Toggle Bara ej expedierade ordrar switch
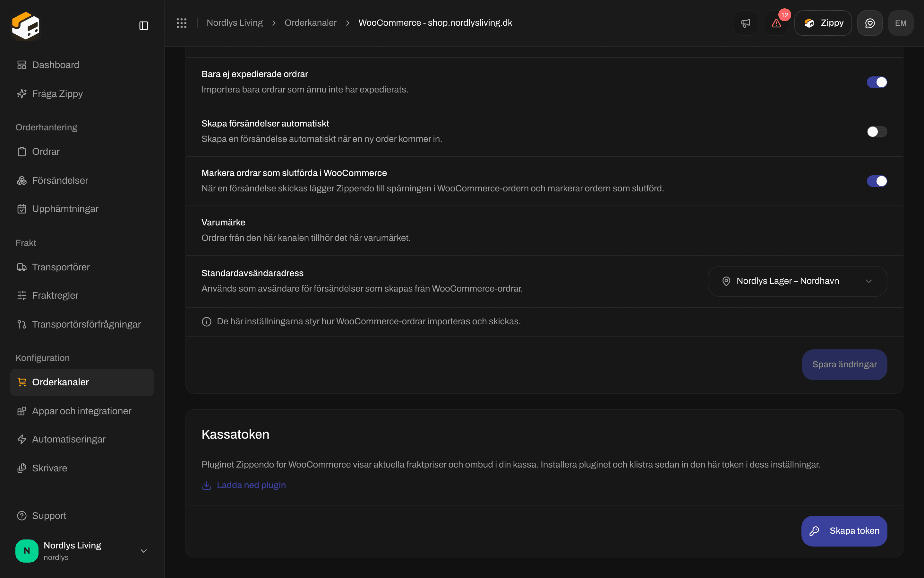The image size is (924, 578). tap(877, 82)
